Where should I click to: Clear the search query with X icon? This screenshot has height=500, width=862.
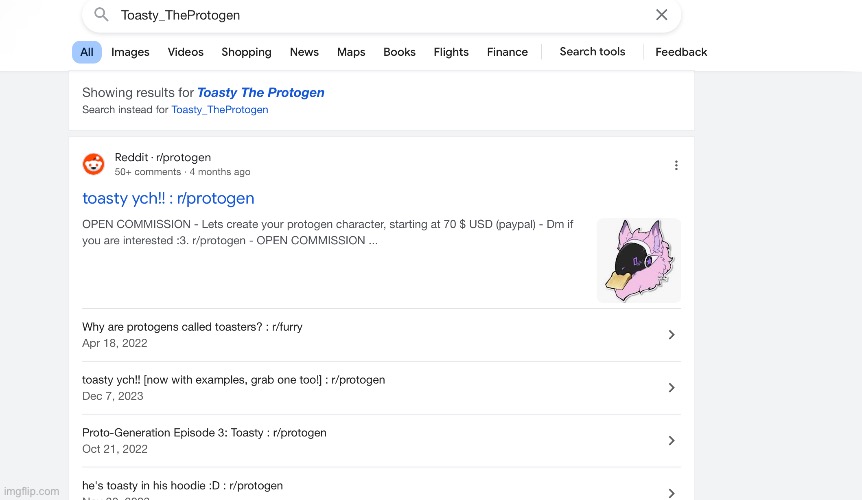click(661, 15)
